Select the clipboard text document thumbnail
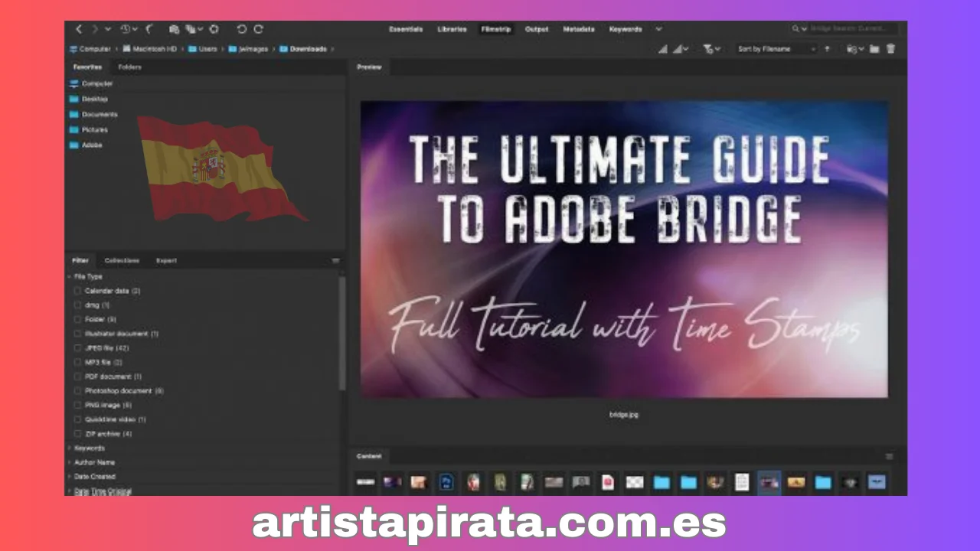Viewport: 980px width, 551px height. pyautogui.click(x=741, y=481)
